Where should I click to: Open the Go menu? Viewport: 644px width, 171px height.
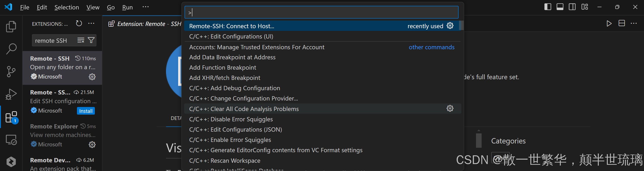tap(111, 7)
